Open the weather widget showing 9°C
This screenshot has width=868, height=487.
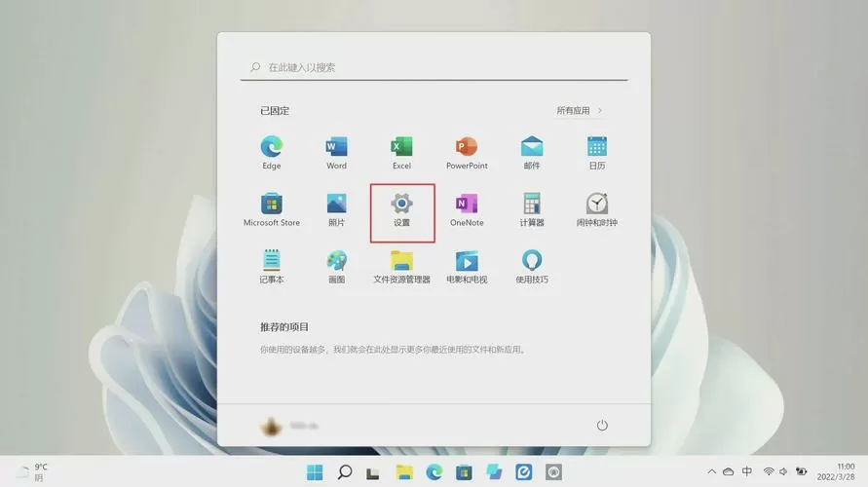32,472
